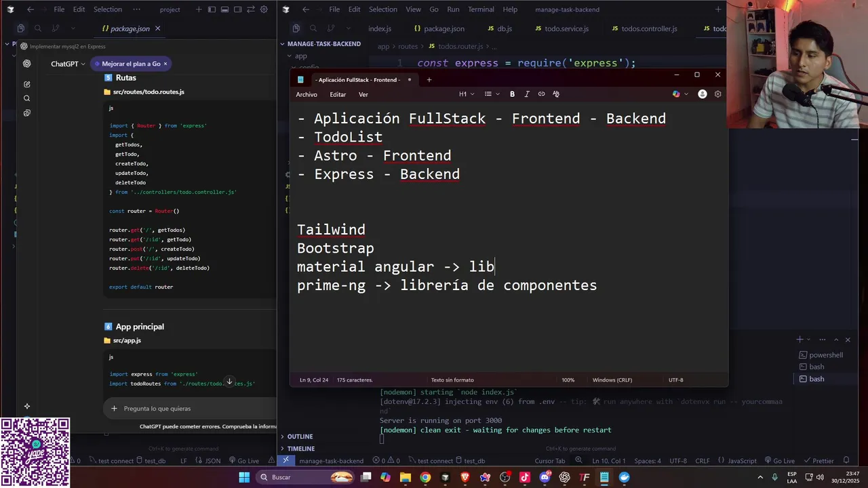
Task: Expand the OUTLINE section
Action: [x=298, y=436]
